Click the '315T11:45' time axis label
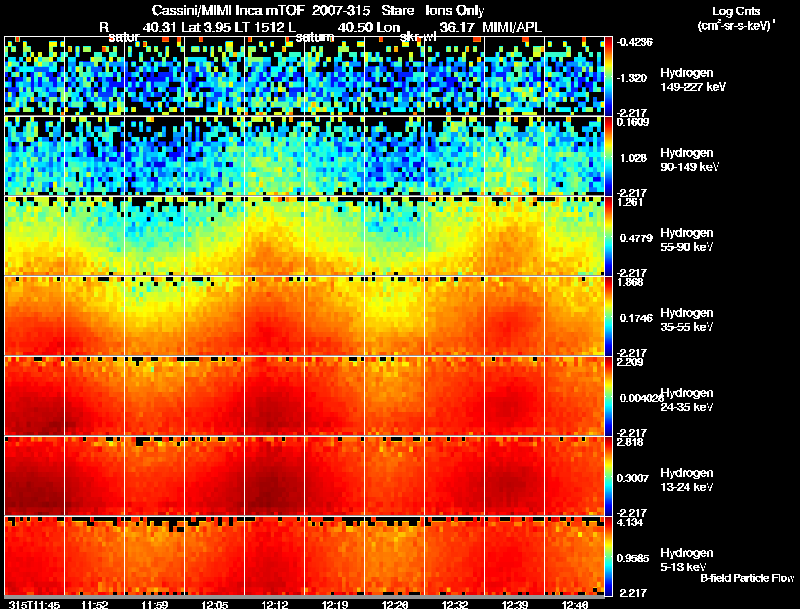This screenshot has width=800, height=609. coord(35,605)
